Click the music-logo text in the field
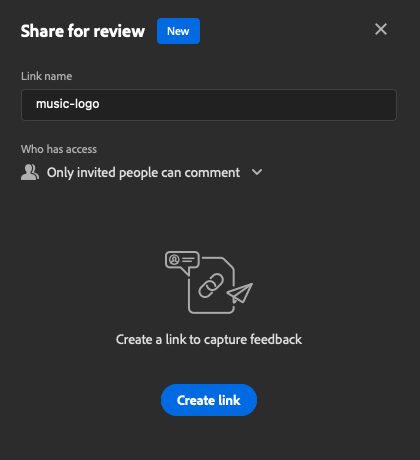Viewport: 420px width, 460px height. [x=68, y=104]
